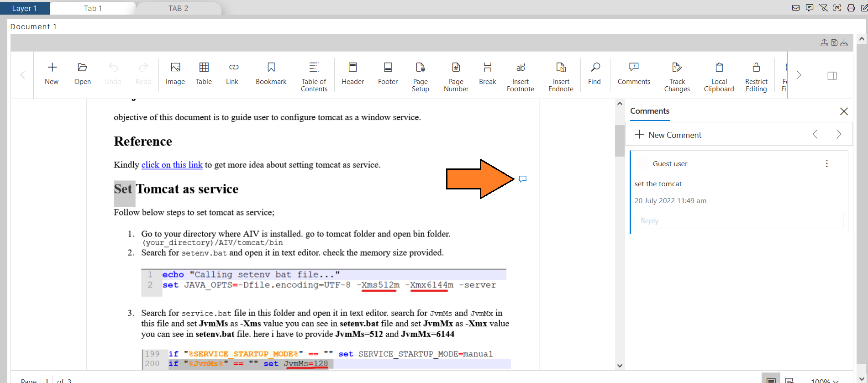Turn on Track Changes

[x=677, y=77]
